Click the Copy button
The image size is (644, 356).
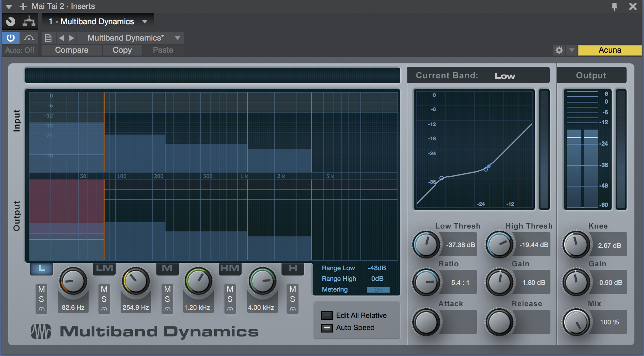pyautogui.click(x=122, y=50)
